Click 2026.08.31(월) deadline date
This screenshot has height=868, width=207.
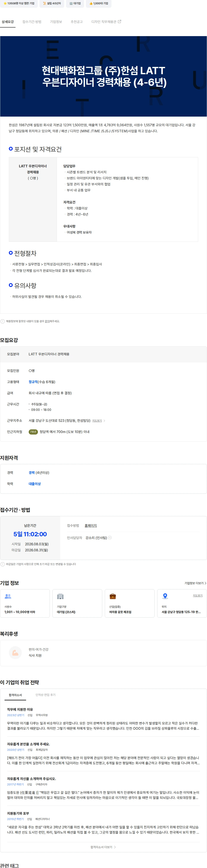pyautogui.click(x=36, y=550)
